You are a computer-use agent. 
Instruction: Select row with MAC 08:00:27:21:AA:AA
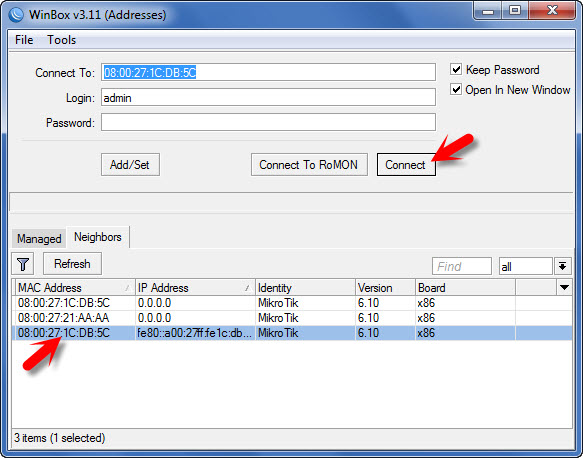tap(292, 318)
